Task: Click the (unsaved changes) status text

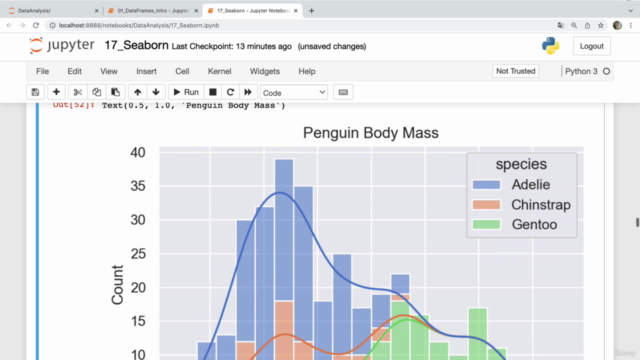Action: (x=332, y=47)
